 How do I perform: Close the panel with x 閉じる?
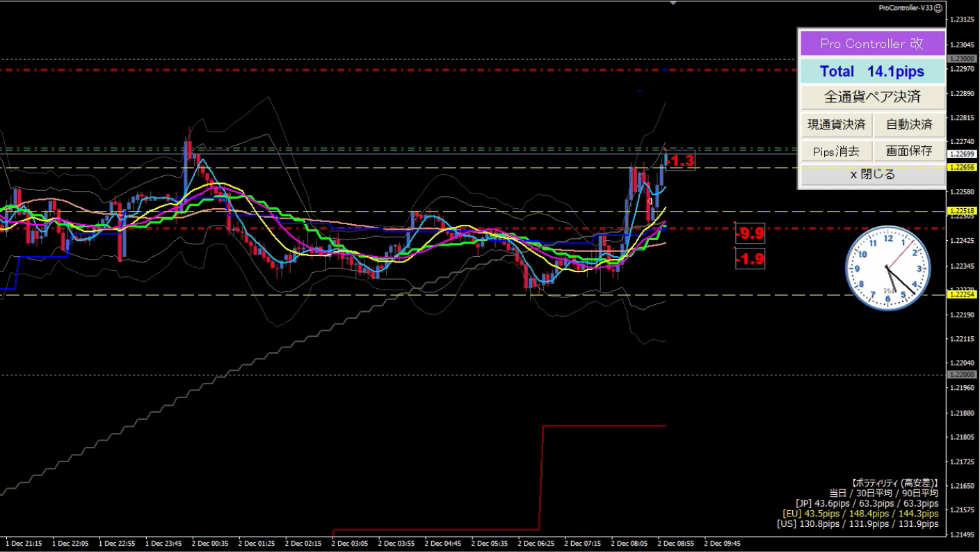coord(872,175)
